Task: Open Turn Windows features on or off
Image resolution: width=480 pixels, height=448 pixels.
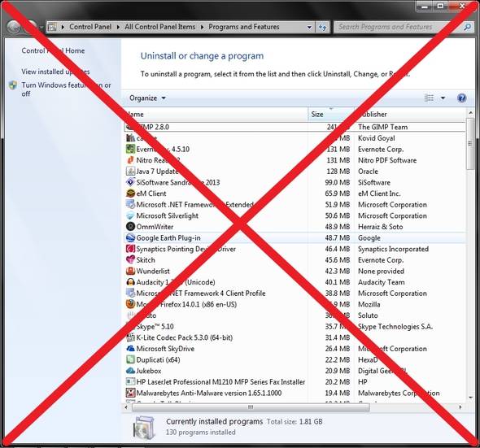Action: coord(66,89)
